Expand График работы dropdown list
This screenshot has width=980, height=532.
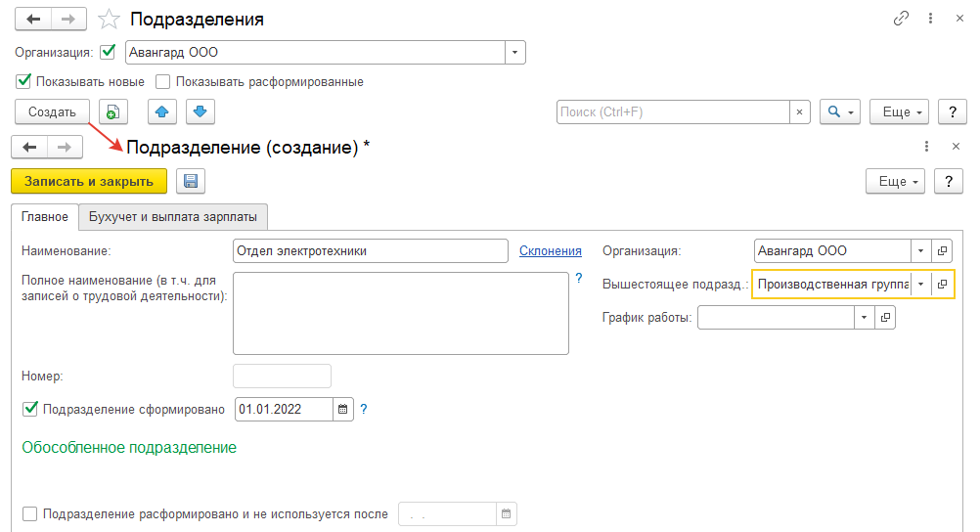click(x=863, y=318)
